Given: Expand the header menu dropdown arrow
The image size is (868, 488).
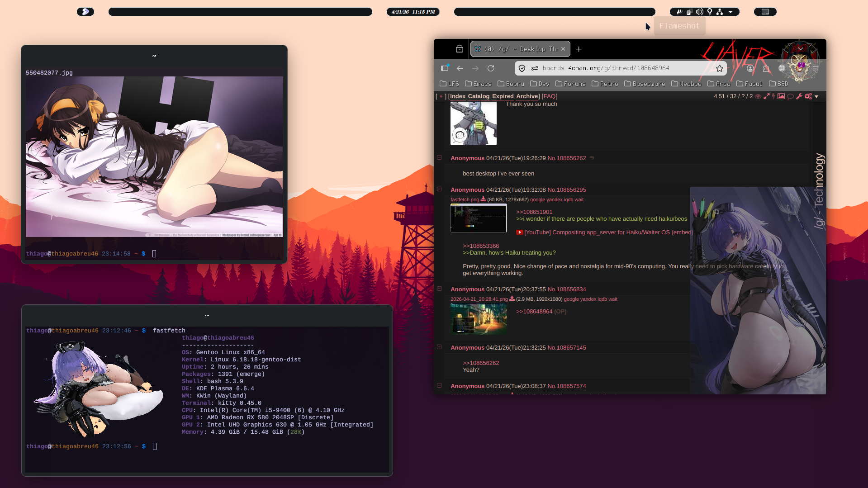Looking at the screenshot, I should pos(816,97).
